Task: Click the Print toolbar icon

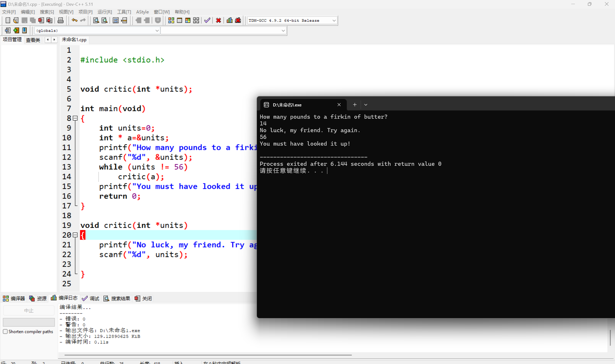Action: coord(60,21)
